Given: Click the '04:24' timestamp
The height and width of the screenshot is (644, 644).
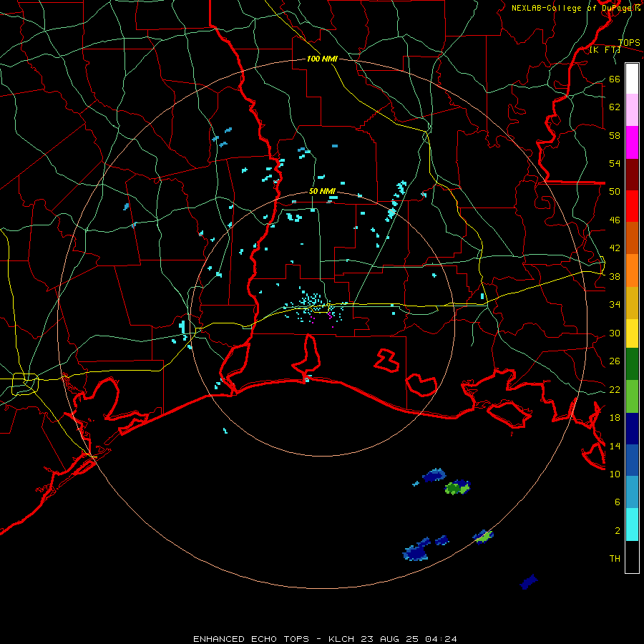Looking at the screenshot, I should pos(441,639).
